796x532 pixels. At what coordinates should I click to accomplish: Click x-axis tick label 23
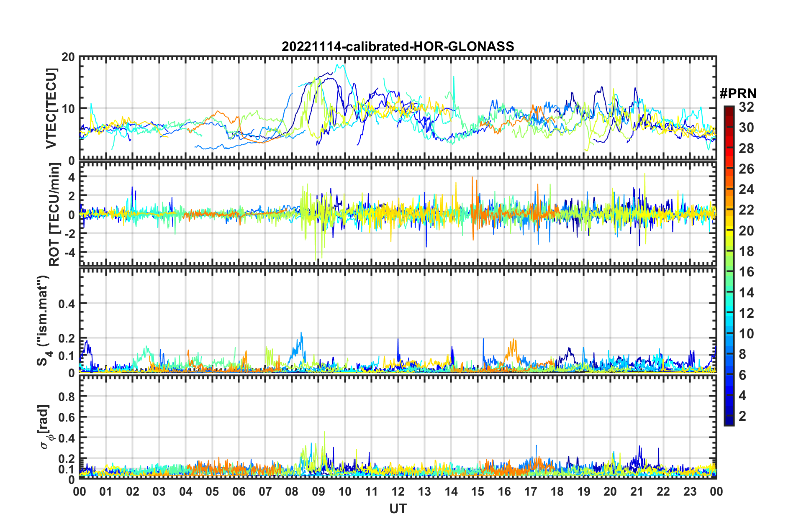[690, 492]
